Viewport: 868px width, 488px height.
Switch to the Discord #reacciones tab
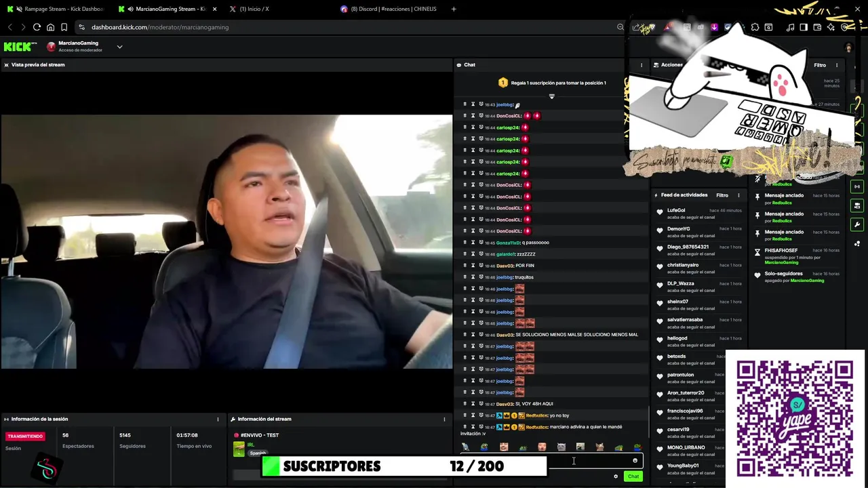point(390,9)
